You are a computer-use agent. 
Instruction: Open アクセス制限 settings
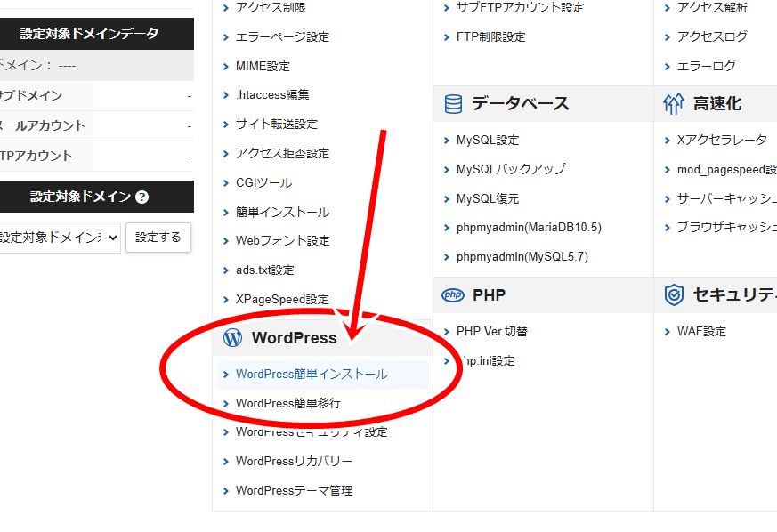[x=271, y=7]
